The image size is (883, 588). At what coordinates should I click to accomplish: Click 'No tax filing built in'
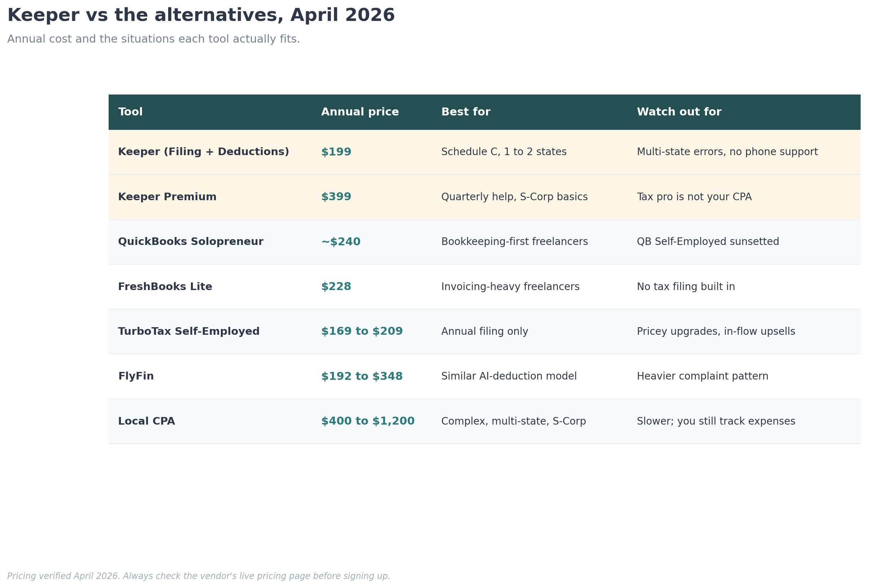[x=686, y=287]
